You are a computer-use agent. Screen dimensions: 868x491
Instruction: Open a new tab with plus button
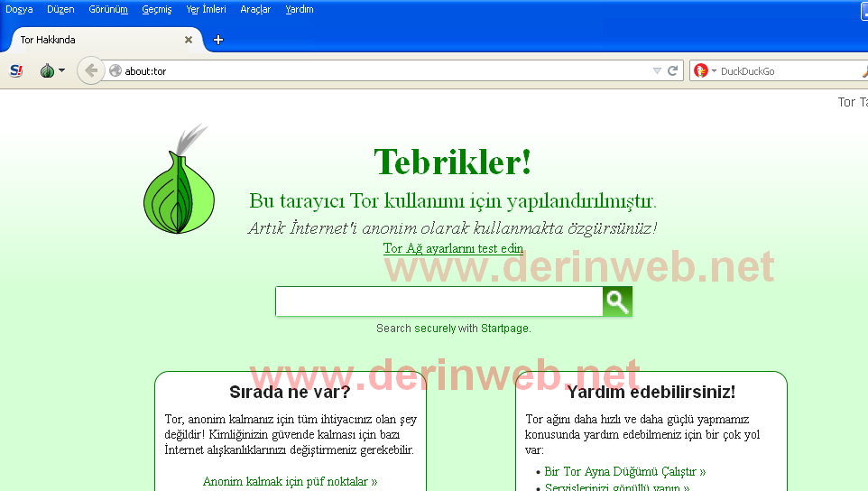coord(218,40)
